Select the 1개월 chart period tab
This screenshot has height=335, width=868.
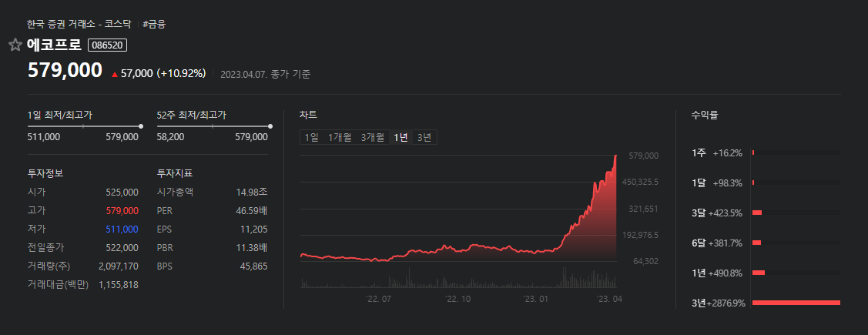[340, 137]
